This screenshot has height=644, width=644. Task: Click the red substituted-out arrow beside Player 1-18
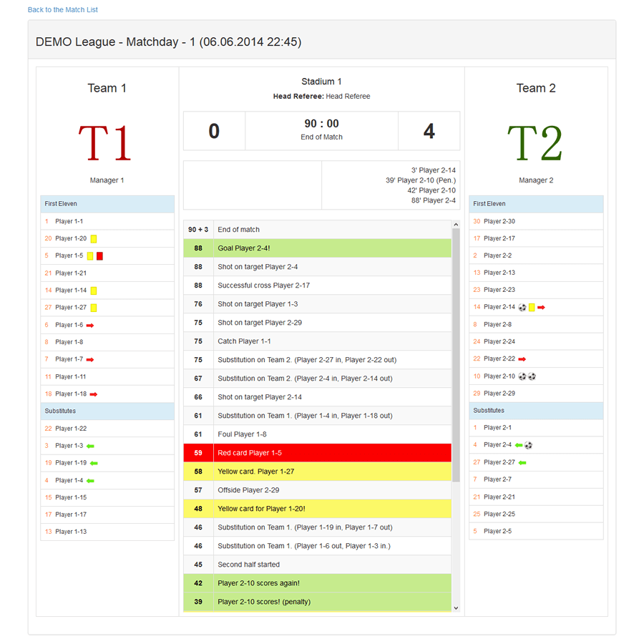(x=94, y=394)
